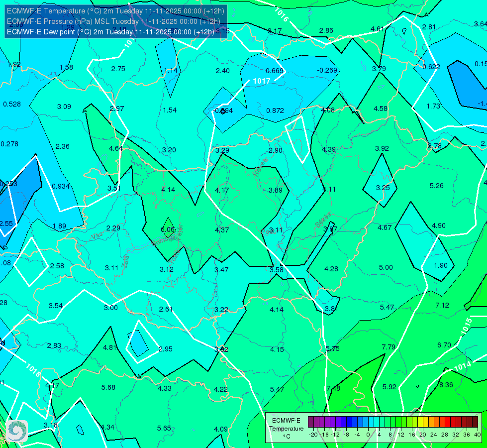Click the 1016 isobar label
The width and height of the screenshot is (487, 448).
(282, 14)
